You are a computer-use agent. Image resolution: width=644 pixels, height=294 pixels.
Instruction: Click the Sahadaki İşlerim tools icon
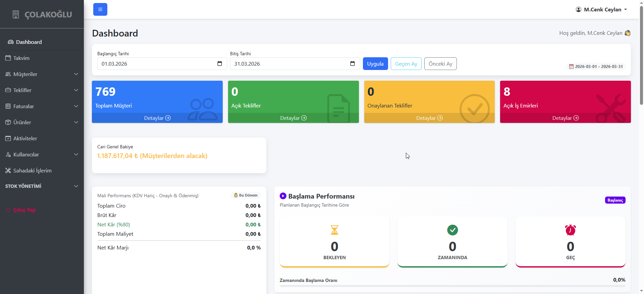click(x=8, y=170)
